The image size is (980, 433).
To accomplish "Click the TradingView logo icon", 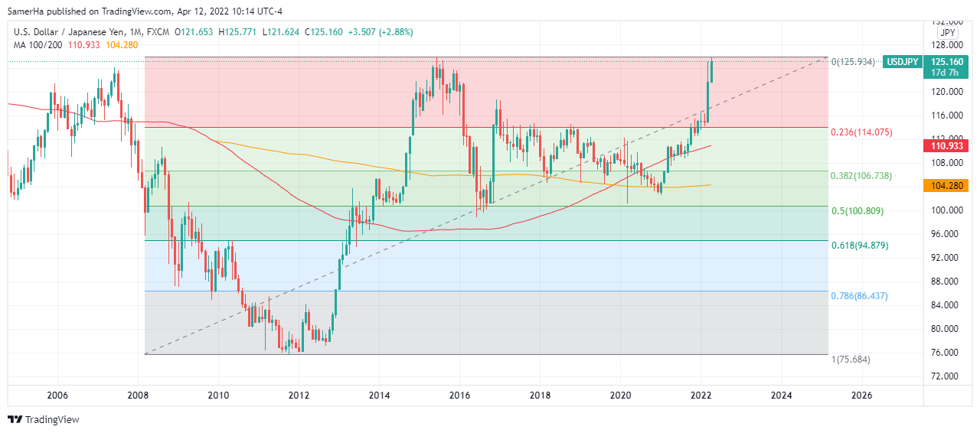I will click(15, 419).
